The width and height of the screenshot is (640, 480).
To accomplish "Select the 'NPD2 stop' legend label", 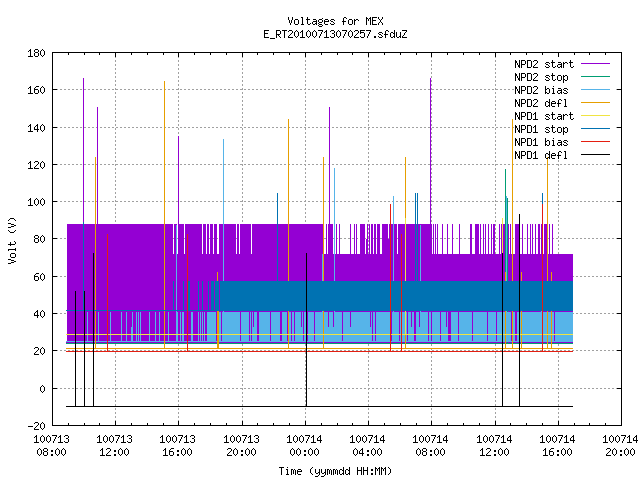I will [541, 77].
